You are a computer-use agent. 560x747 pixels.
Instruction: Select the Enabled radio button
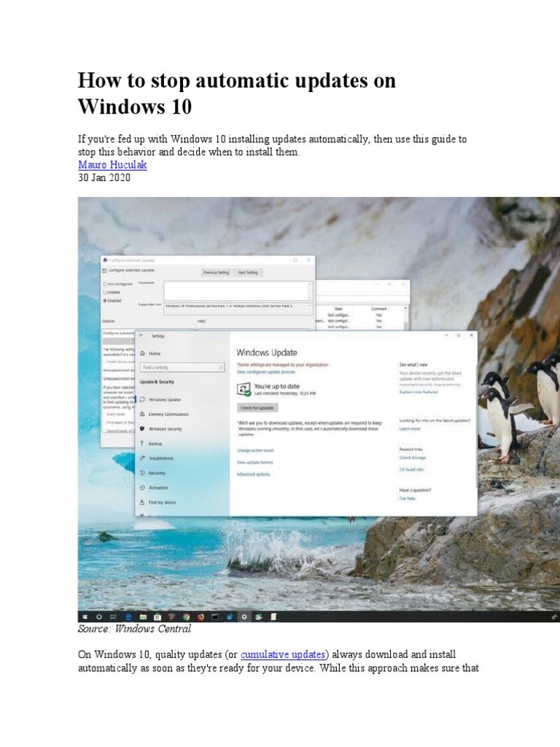point(105,292)
